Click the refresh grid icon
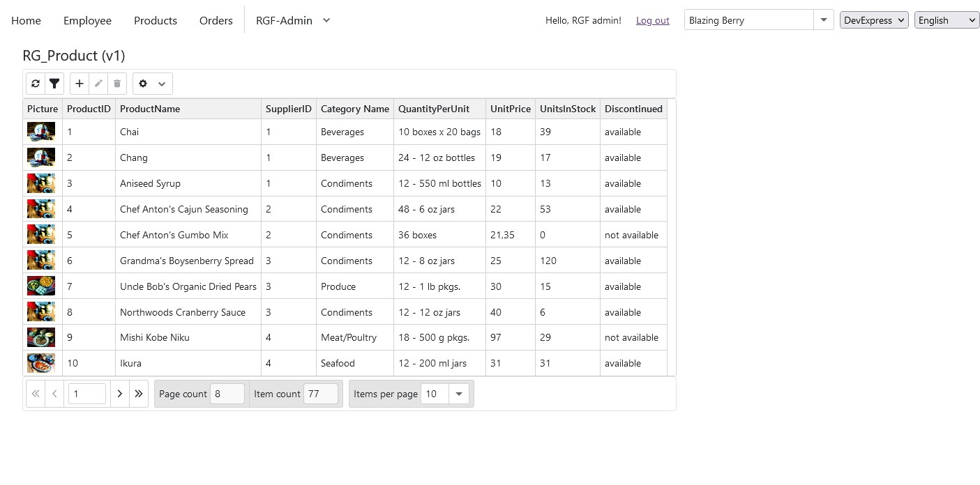This screenshot has width=980, height=485. coord(36,84)
